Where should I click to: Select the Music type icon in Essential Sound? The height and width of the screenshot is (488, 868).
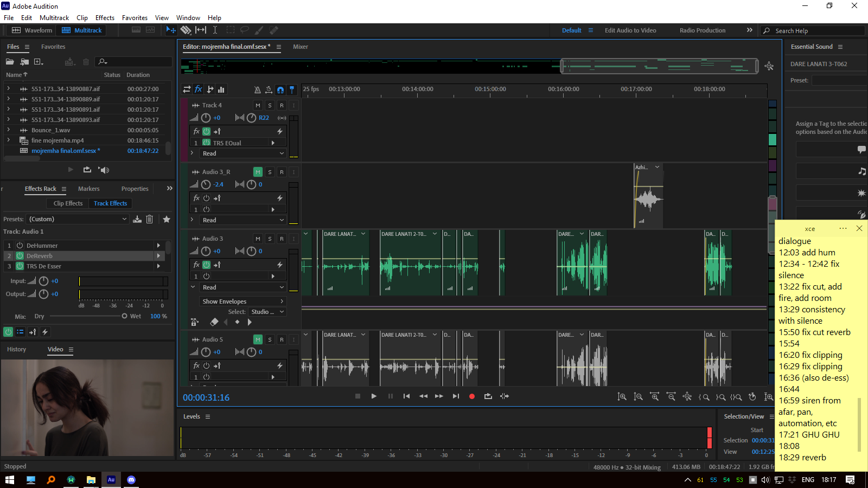(861, 171)
